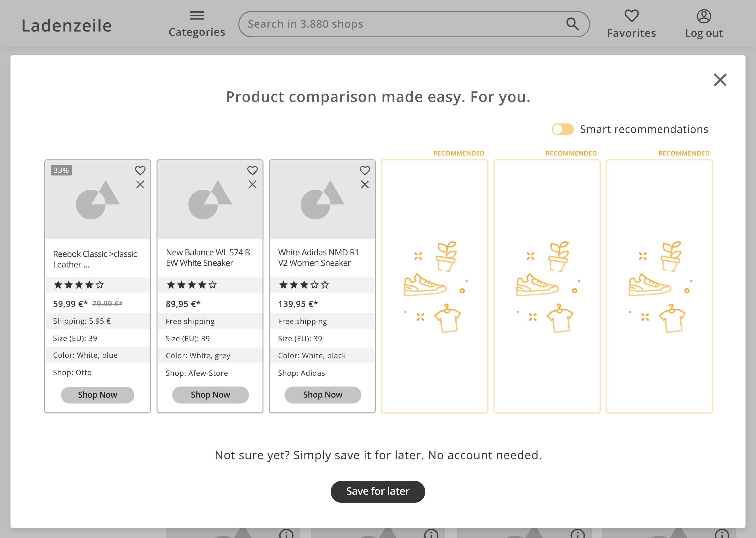Remove Adidas NMD R1 from comparison
The image size is (756, 538).
coord(364,184)
